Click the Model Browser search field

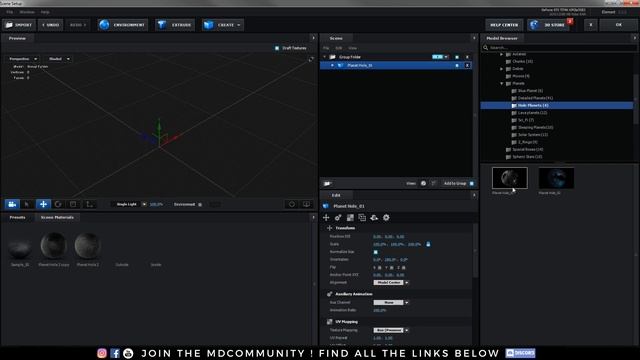coord(559,48)
